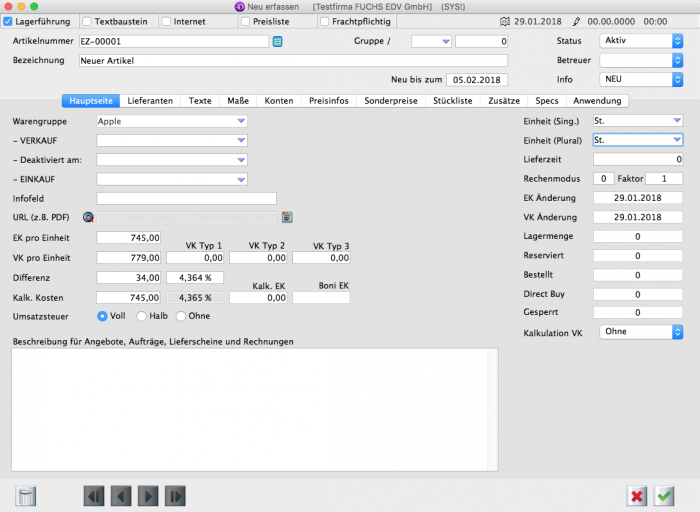Viewport: 700px width, 512px height.
Task: Open the URL globe icon
Action: point(88,217)
